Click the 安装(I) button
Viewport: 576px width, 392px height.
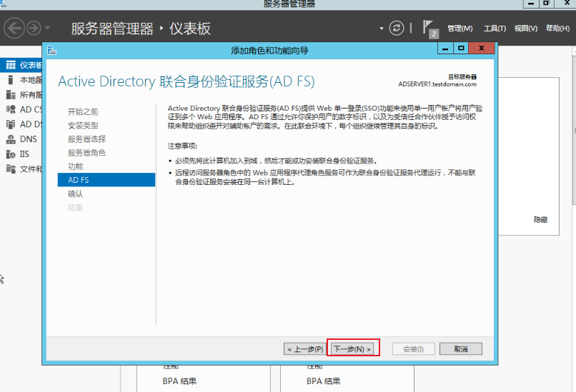click(x=414, y=349)
